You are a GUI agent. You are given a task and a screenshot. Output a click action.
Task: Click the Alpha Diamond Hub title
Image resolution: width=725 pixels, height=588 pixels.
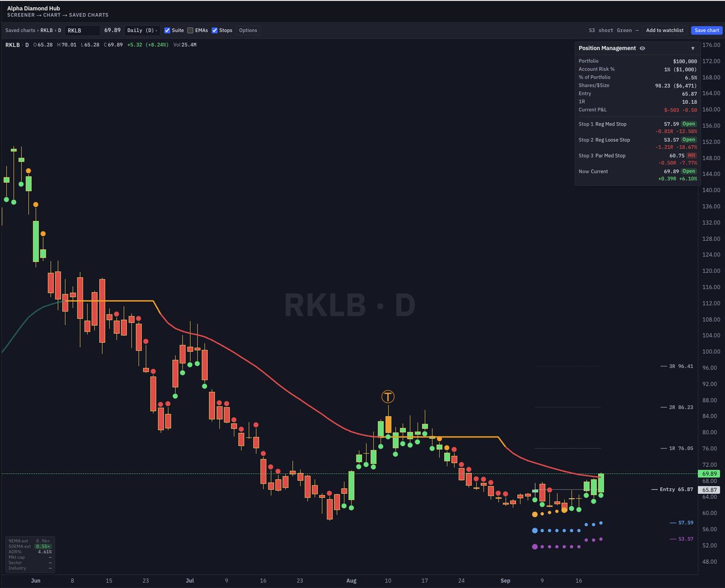[33, 8]
